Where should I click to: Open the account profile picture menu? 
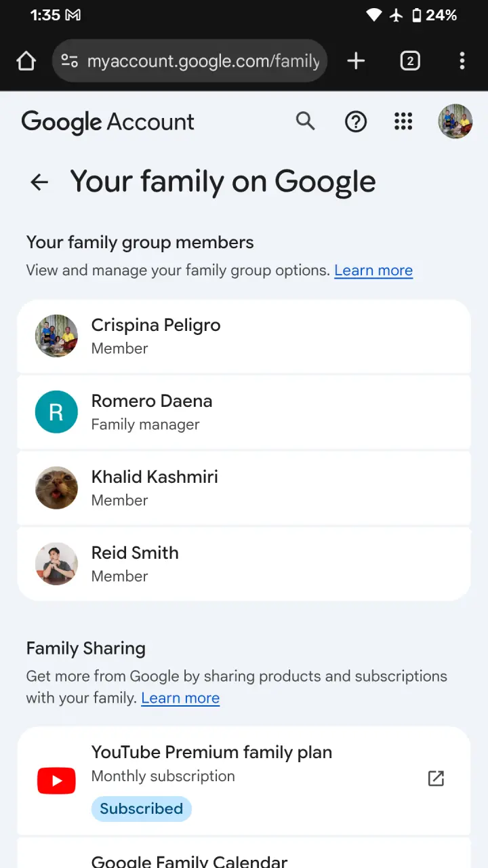pos(455,121)
